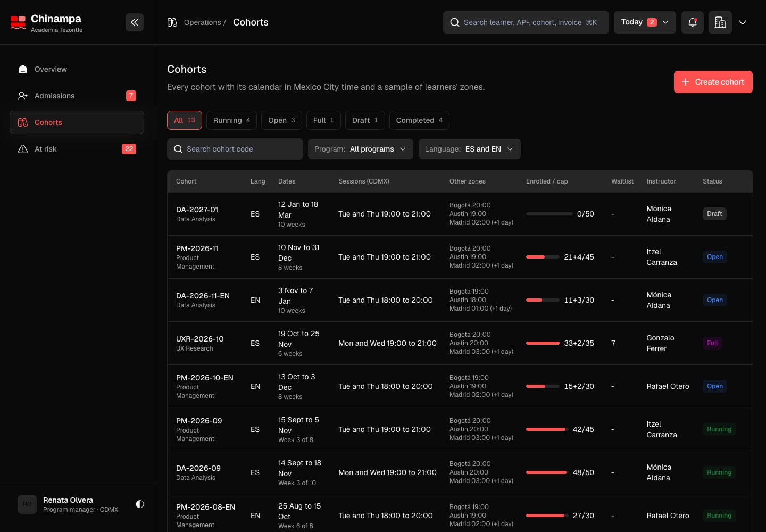
Task: Open the notifications bell
Action: [693, 22]
